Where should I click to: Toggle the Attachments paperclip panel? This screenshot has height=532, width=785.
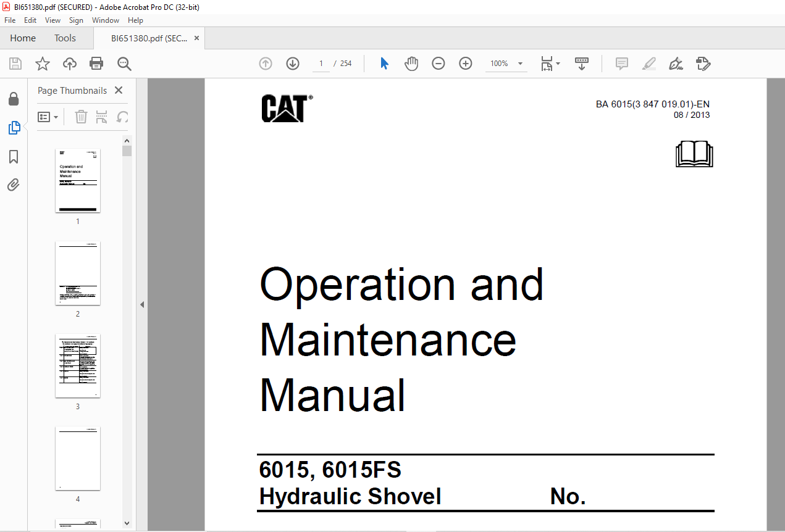tap(14, 185)
